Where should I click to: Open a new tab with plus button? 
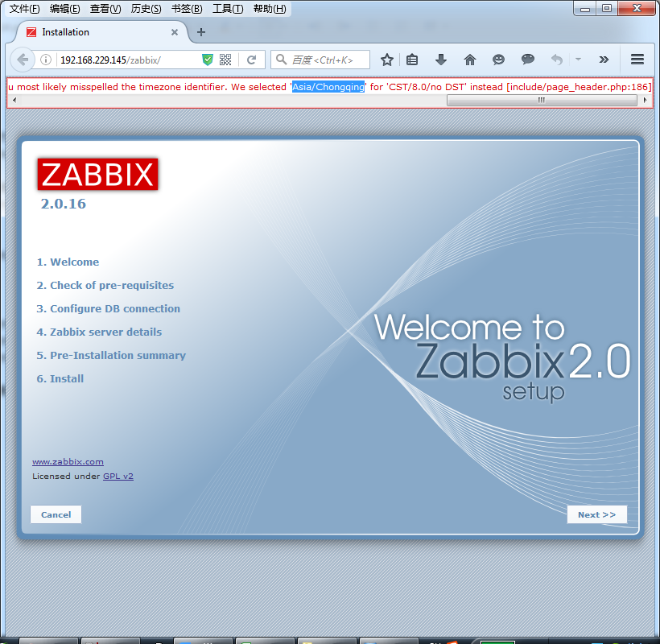tap(201, 32)
